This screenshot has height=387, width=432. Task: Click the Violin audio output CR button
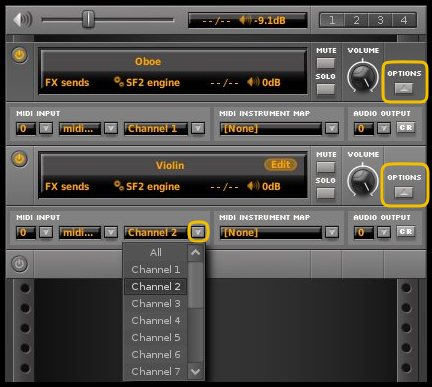(406, 232)
